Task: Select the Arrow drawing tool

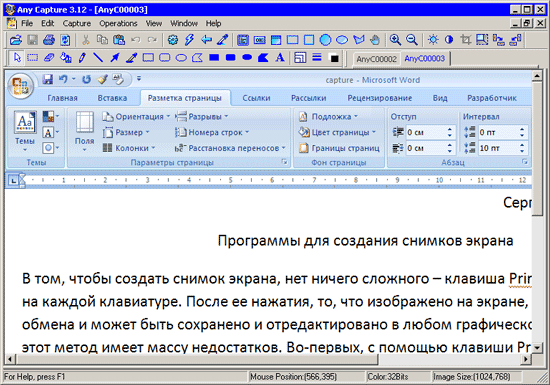Action: pos(115,58)
